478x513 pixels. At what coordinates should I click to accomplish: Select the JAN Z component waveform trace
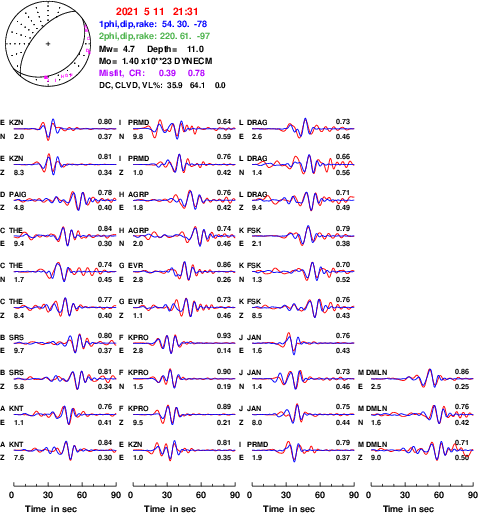(303, 414)
